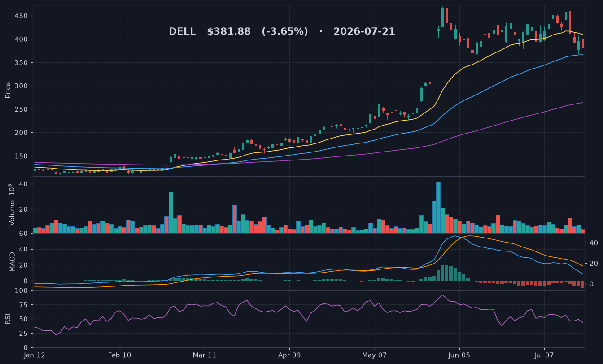This screenshot has width=603, height=364.
Task: Click the 150 price axis tick
Action: pos(22,156)
